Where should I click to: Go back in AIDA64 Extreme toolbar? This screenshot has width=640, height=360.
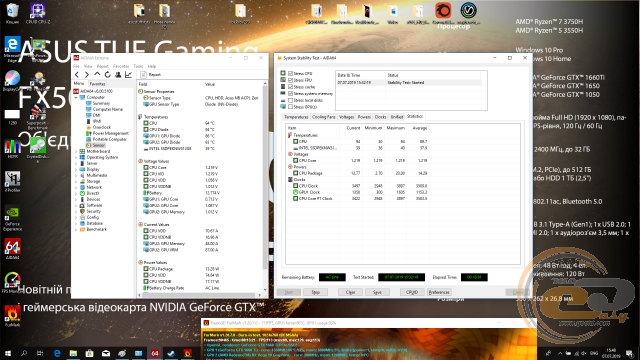click(77, 75)
